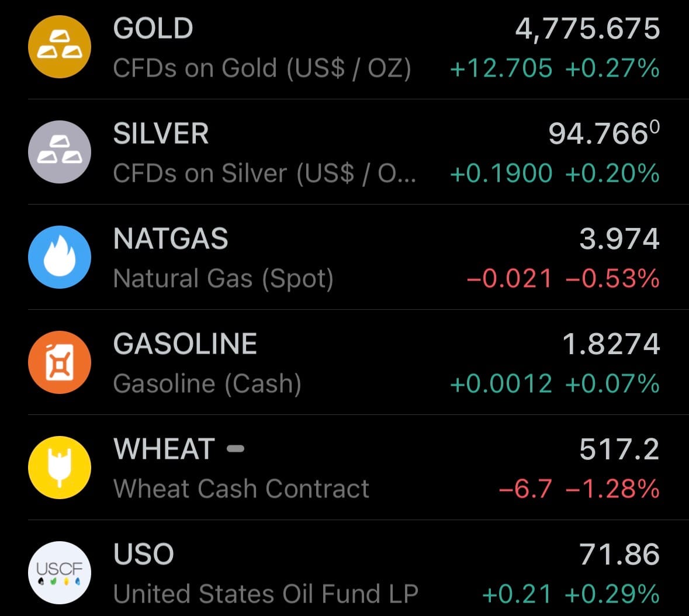
Task: Tap USO change value +0.29%
Action: (x=612, y=594)
